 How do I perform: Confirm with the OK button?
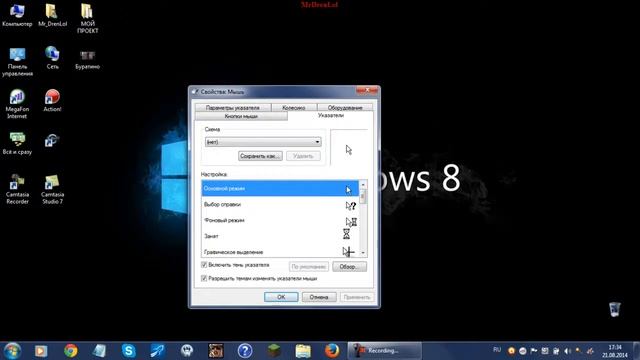coord(281,297)
